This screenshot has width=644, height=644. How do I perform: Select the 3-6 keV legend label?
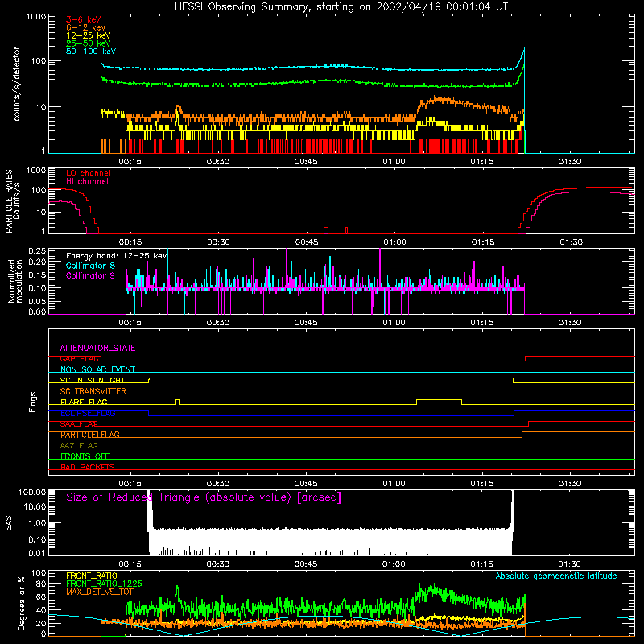(84, 19)
